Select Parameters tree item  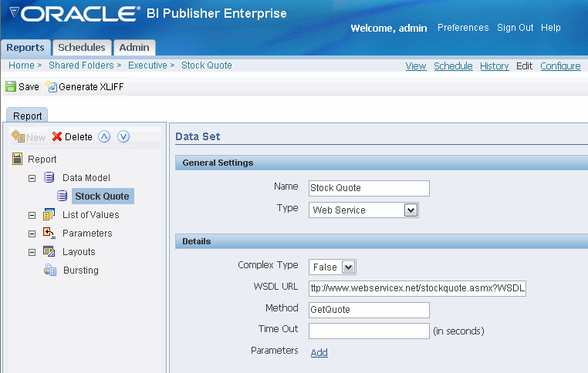[x=87, y=234]
